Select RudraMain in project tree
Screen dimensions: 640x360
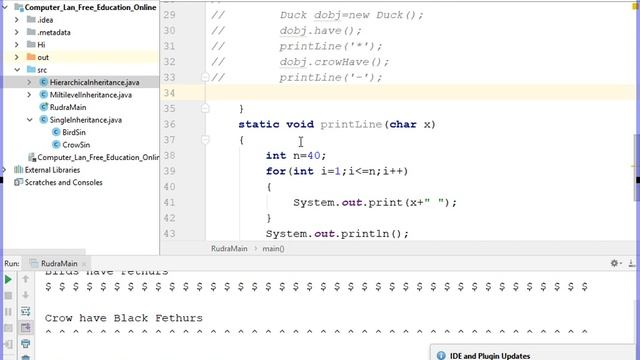pos(68,107)
